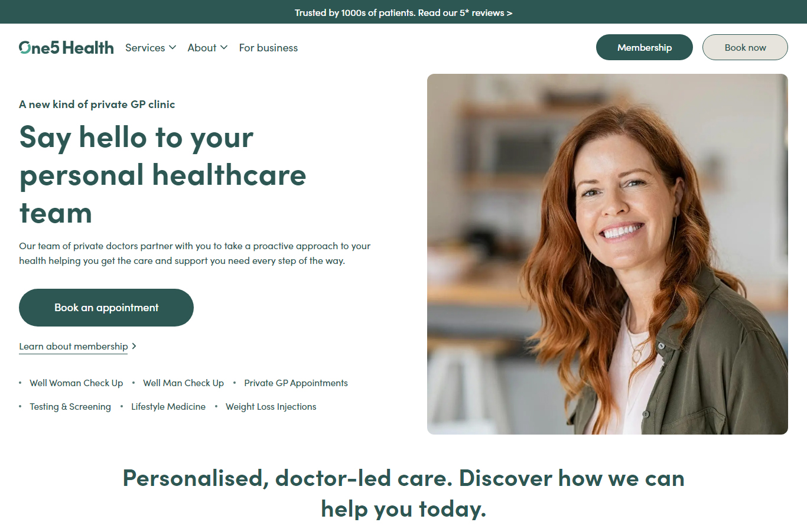Open the For business page
807x532 pixels.
coord(268,48)
